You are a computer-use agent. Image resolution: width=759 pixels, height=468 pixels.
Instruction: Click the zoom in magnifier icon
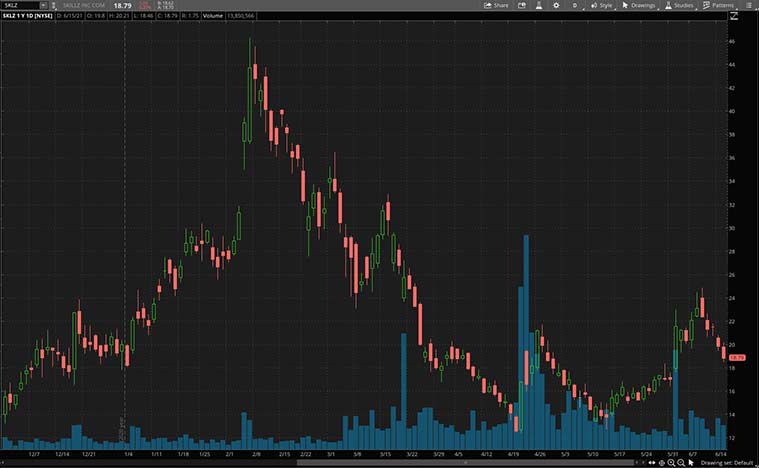click(x=670, y=462)
